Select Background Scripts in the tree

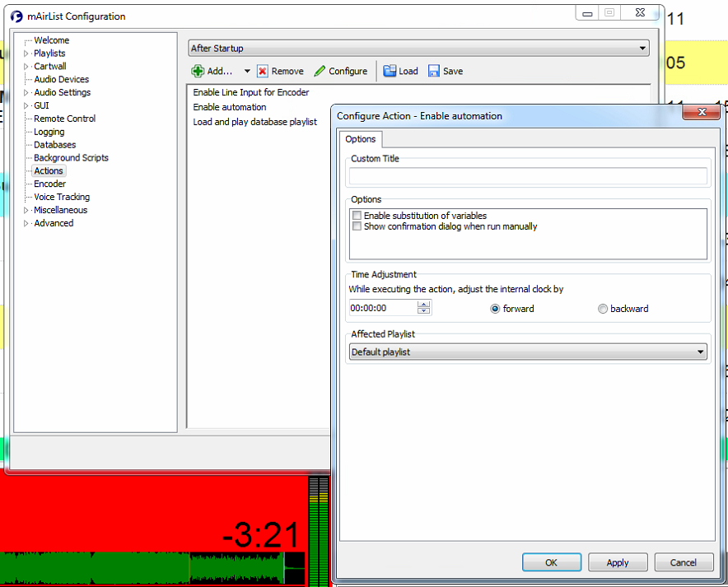point(71,158)
